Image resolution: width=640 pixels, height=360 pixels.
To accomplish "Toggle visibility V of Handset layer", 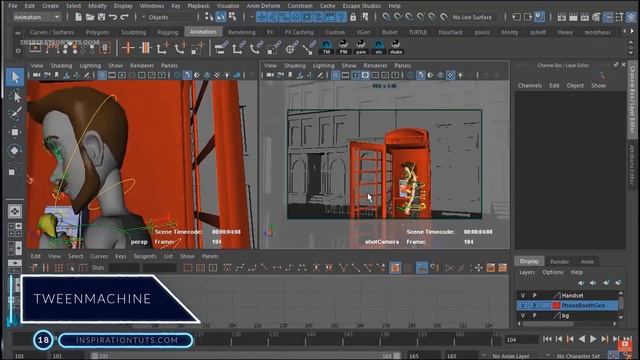I will click(522, 296).
